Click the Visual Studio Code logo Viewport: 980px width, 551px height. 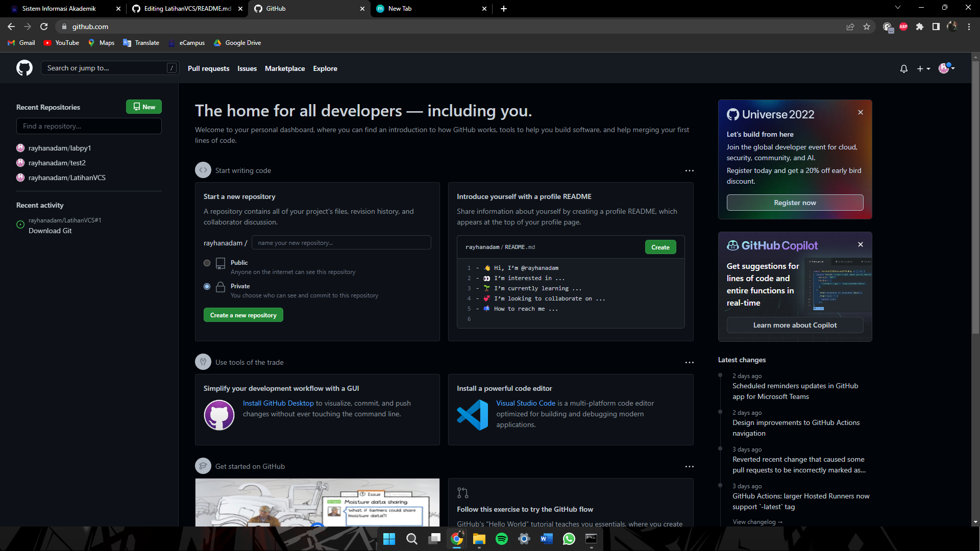[x=473, y=415]
